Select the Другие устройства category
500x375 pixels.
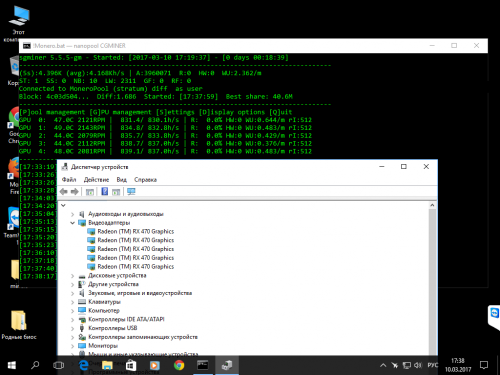point(113,284)
